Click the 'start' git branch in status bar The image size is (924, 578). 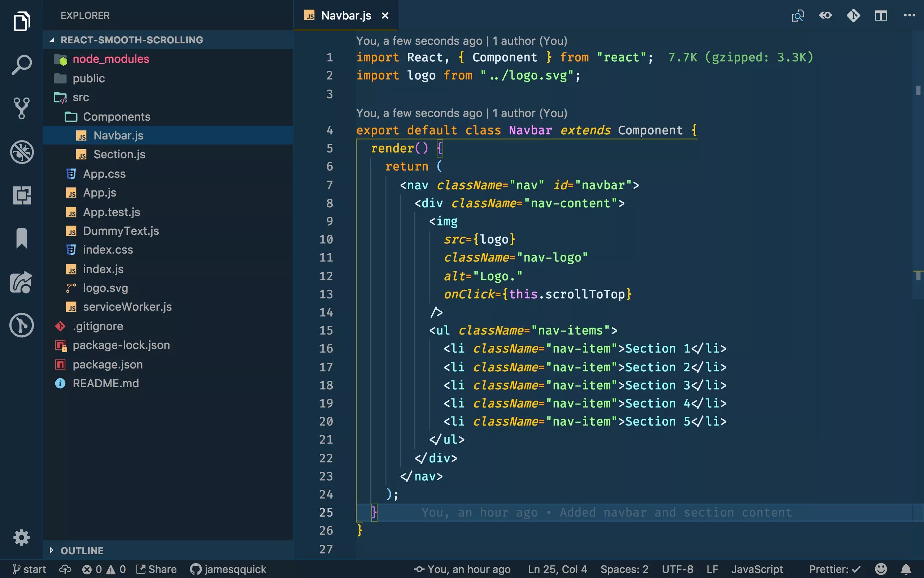click(x=29, y=569)
